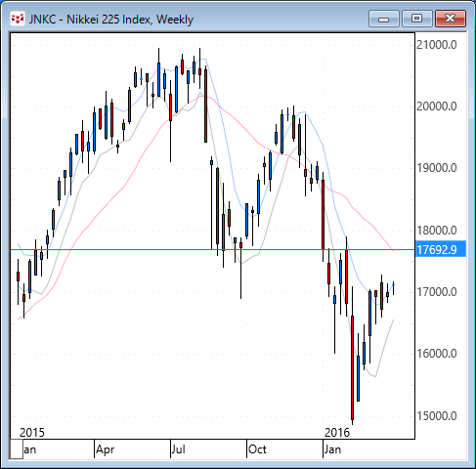476x469 pixels.
Task: Maximize the Nikkei 225 chart window
Action: (416, 19)
